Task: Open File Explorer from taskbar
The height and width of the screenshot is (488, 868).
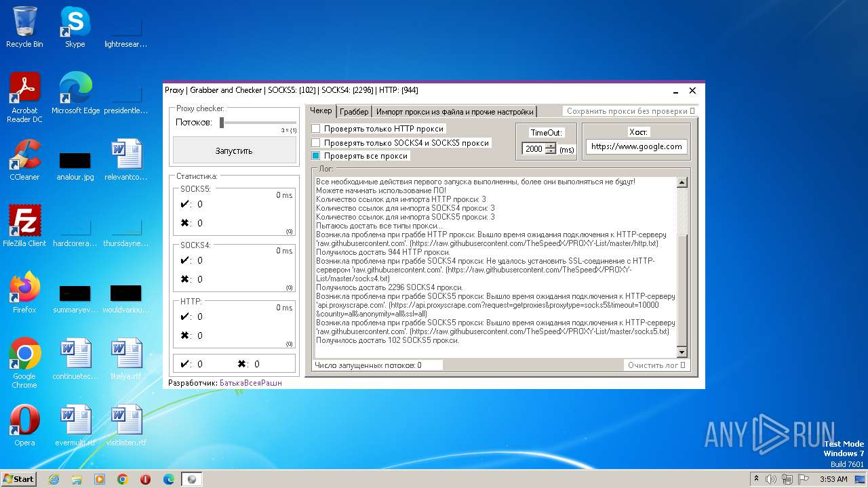Action: (x=77, y=479)
